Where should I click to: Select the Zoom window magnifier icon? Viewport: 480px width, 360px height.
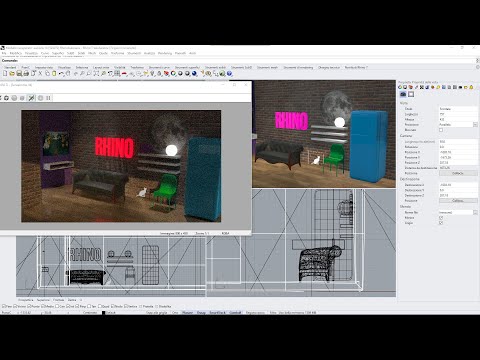pos(89,73)
